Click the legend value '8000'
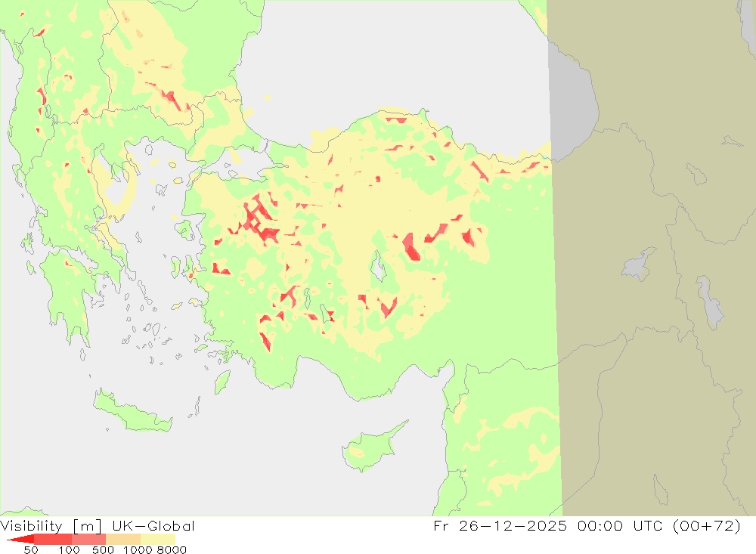Screen dimensions: 756x554 (171, 550)
